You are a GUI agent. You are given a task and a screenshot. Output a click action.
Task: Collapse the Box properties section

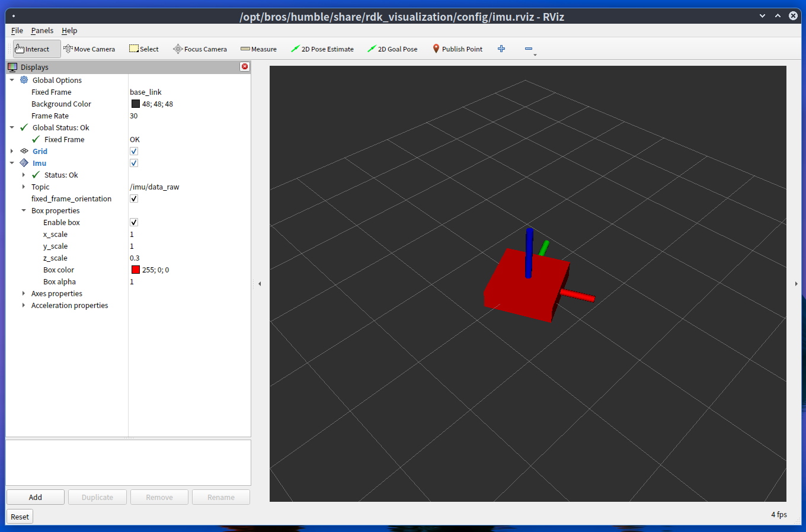pos(24,211)
